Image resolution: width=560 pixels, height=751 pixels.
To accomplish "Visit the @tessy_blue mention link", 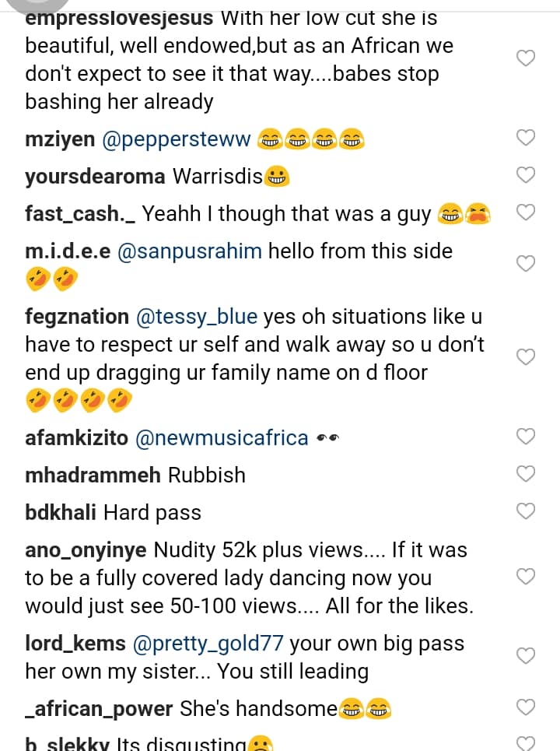I will (x=196, y=317).
